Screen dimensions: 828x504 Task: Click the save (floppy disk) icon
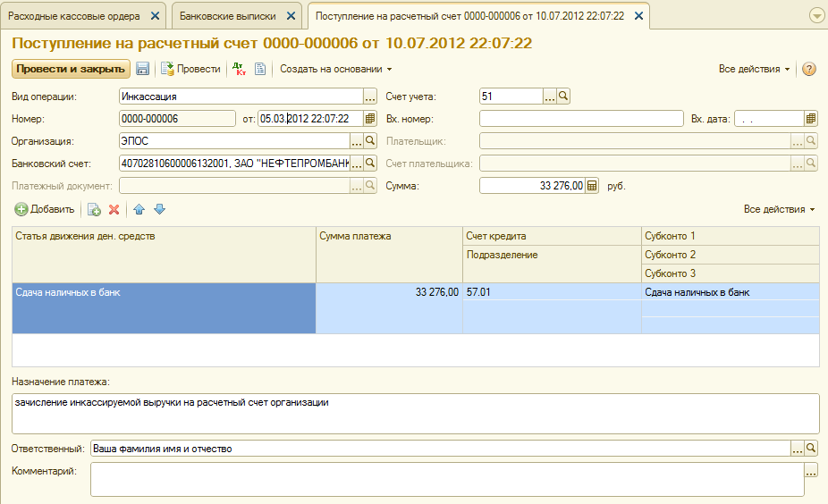[142, 69]
